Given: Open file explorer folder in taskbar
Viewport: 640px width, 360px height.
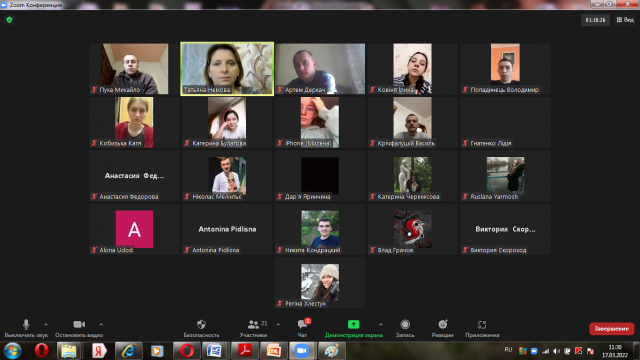Looking at the screenshot, I should (x=69, y=351).
